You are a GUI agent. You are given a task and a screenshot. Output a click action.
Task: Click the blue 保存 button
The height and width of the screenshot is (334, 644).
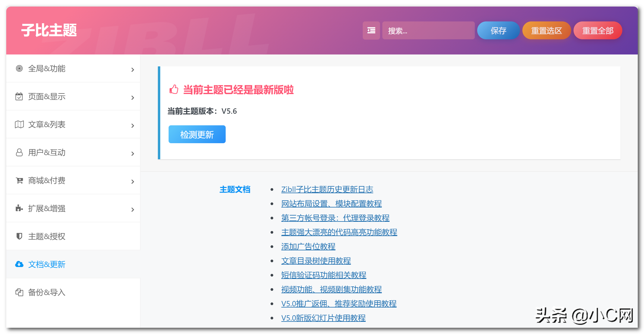coord(498,30)
